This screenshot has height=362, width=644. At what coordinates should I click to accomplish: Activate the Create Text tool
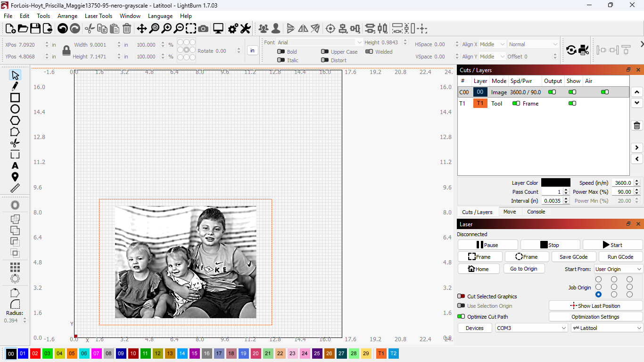(15, 165)
